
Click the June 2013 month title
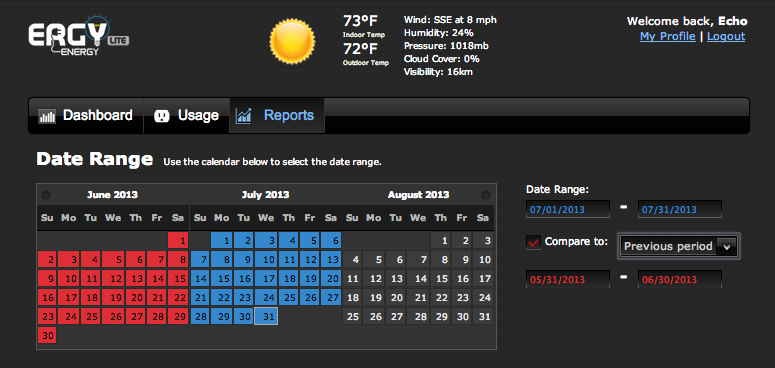pyautogui.click(x=112, y=195)
